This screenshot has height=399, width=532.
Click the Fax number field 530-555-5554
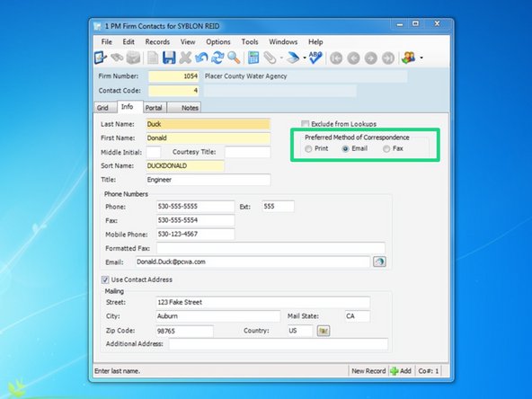(195, 220)
